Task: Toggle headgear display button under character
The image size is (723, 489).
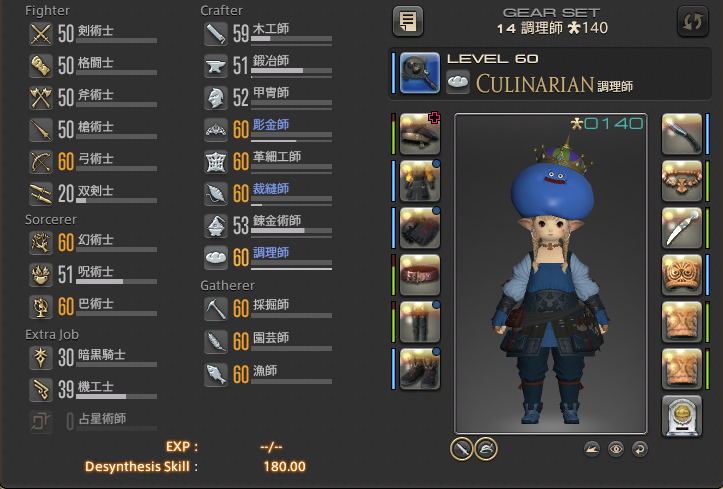Action: pos(486,448)
